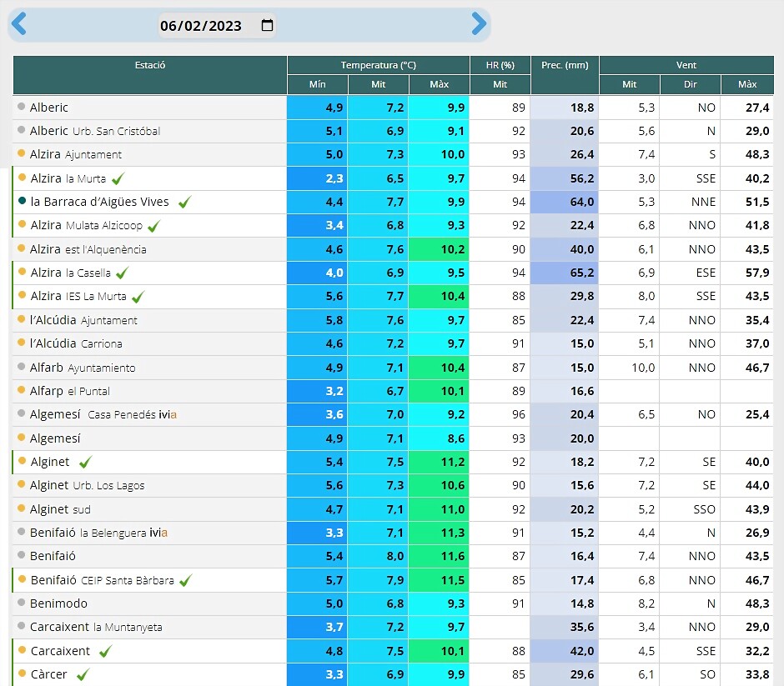
Task: Click checkmark next to Benifaió CEIP Santa Bàrbara
Action: coord(185,580)
